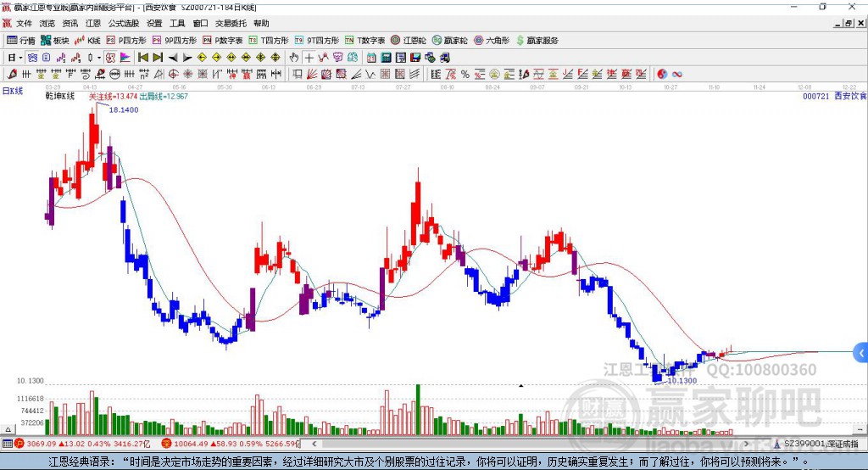Expand the candlestick style dropdown arrow
The height and width of the screenshot is (470, 868).
coord(99,58)
